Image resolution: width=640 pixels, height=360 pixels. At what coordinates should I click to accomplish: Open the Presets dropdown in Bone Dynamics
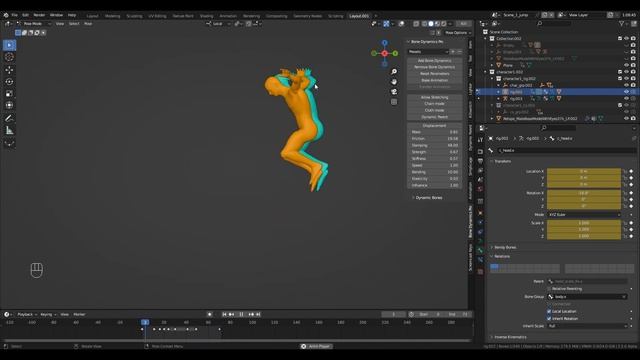tap(428, 52)
